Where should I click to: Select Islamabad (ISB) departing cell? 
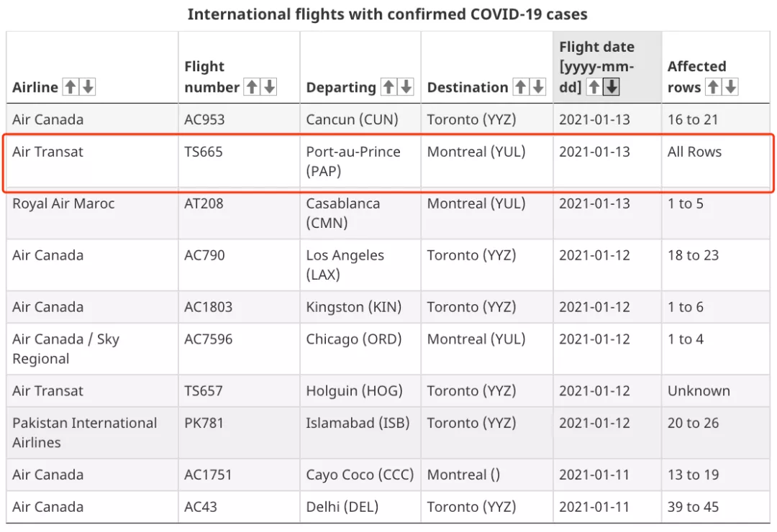click(x=360, y=433)
